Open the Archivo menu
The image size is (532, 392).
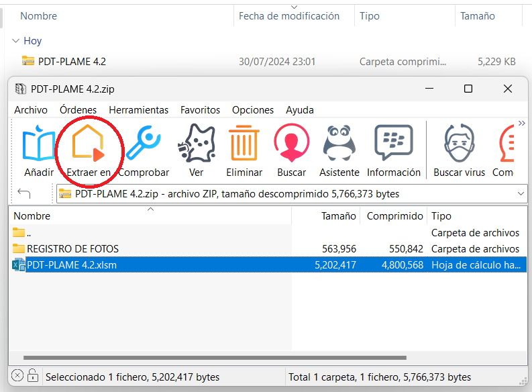coord(31,110)
